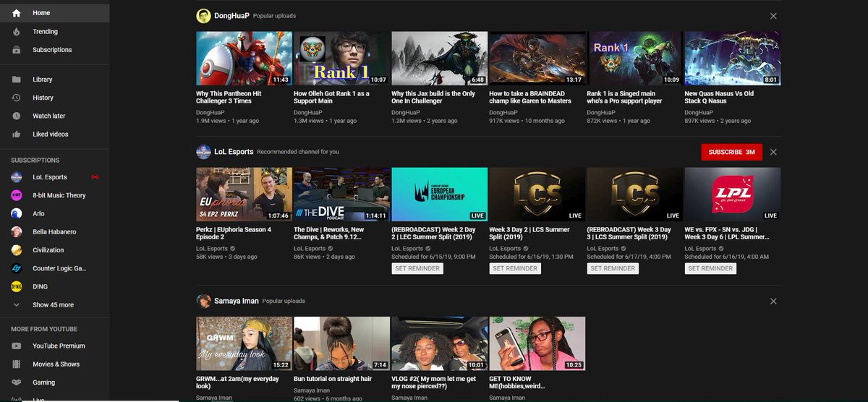Click the Trending flame icon
This screenshot has width=868, height=402.
[16, 32]
